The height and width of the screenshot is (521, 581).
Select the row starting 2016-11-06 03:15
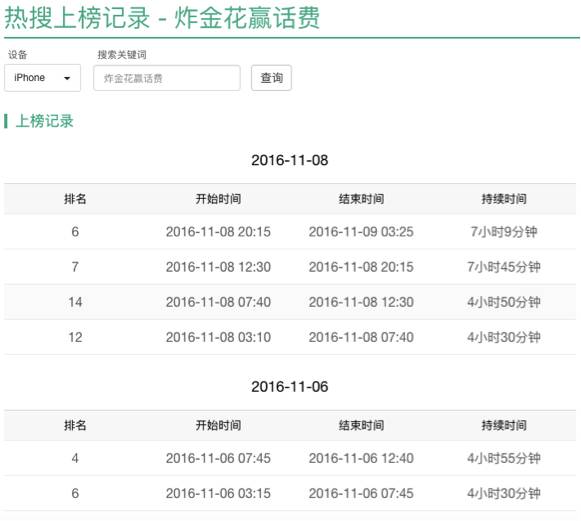tap(290, 494)
